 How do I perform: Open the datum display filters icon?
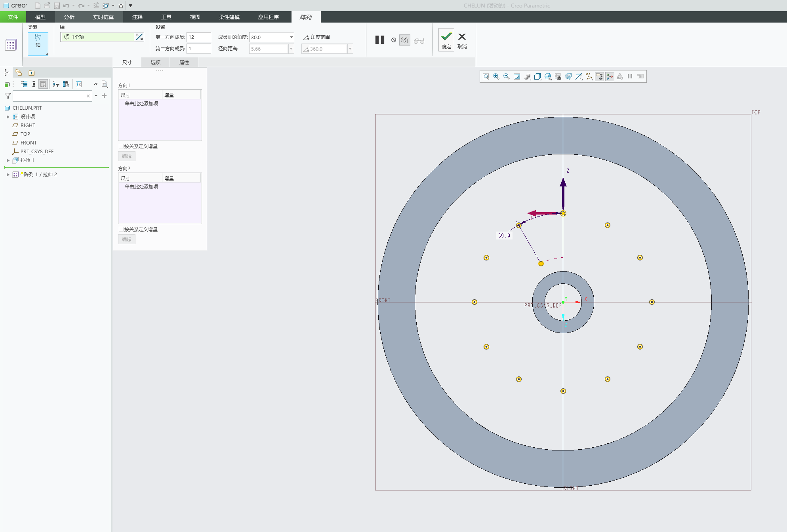click(589, 76)
